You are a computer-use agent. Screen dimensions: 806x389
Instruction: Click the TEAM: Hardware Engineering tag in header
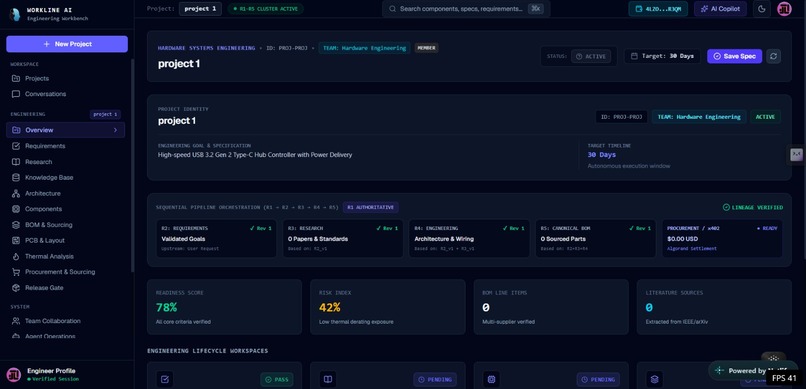(x=364, y=48)
